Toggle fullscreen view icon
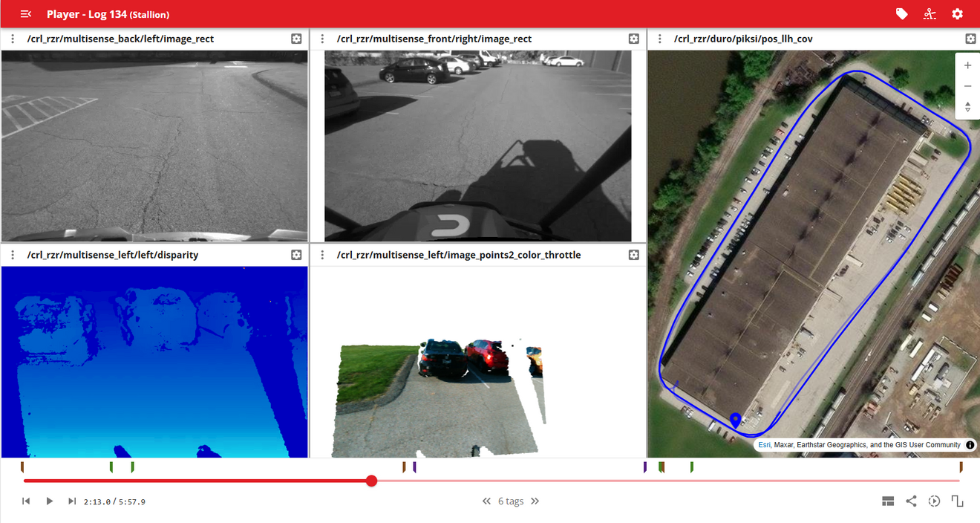The height and width of the screenshot is (523, 980). click(957, 501)
